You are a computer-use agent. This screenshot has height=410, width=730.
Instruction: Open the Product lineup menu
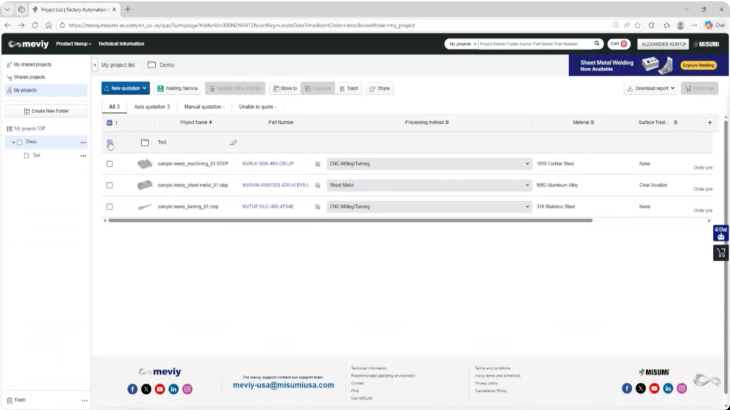[74, 44]
